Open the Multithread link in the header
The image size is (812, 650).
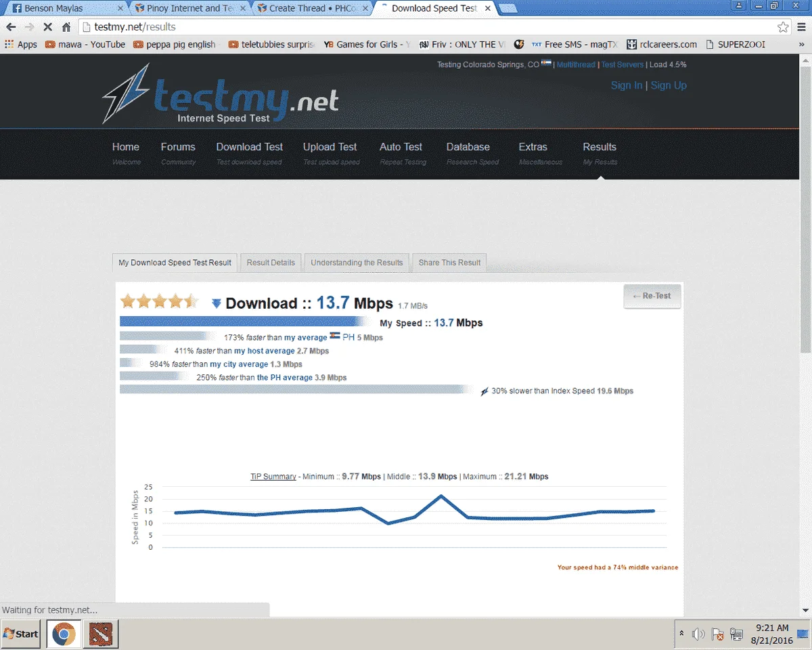[576, 64]
